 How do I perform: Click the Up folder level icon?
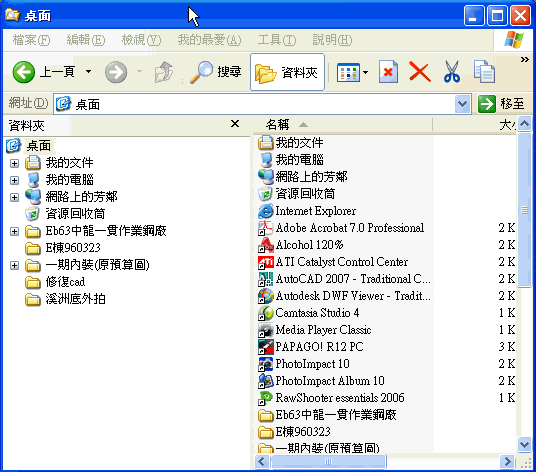coord(163,72)
